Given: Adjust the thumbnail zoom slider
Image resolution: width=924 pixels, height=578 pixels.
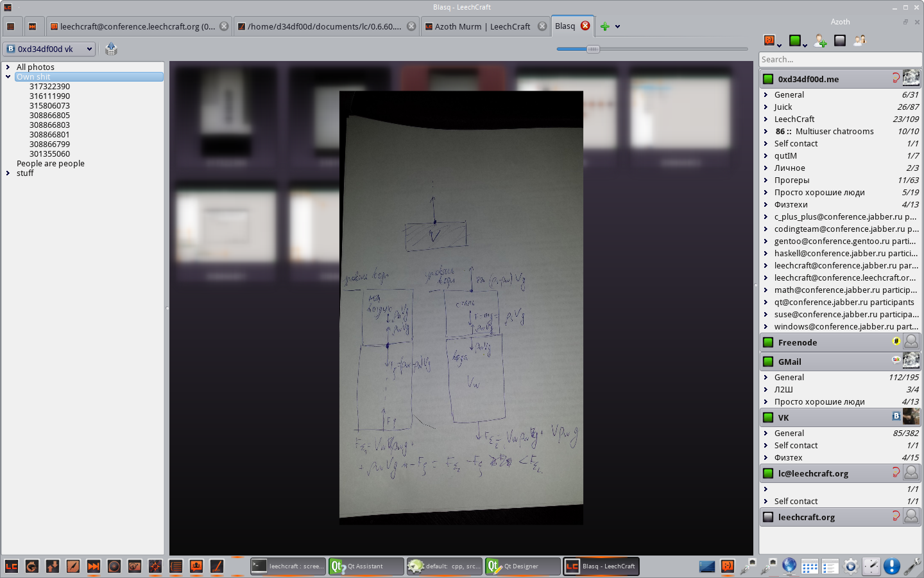Looking at the screenshot, I should [x=593, y=49].
